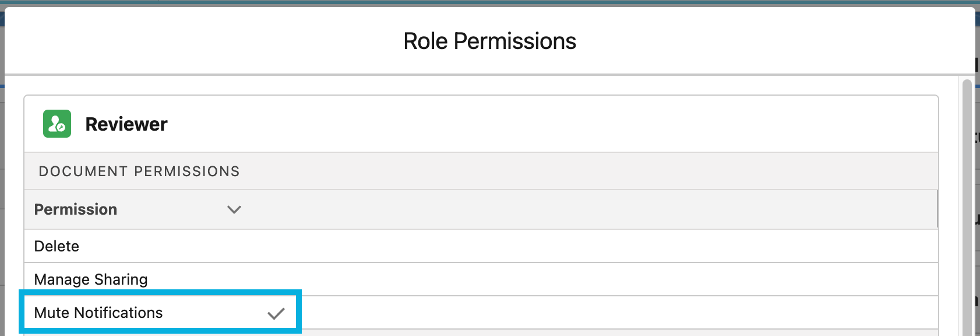
Task: Click the blank header area right of Permission chevron
Action: [x=583, y=209]
